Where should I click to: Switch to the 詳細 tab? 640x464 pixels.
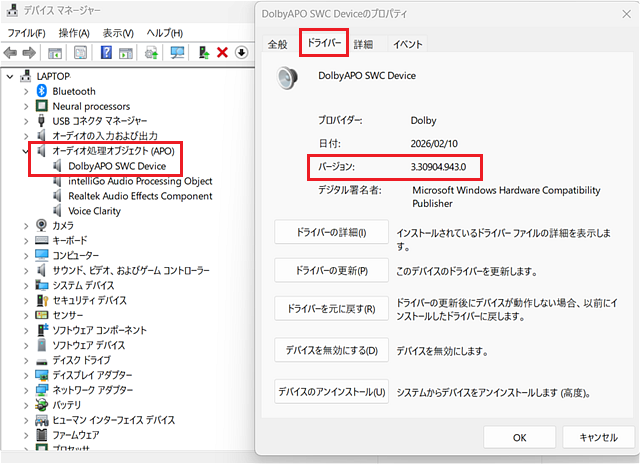[x=363, y=44]
